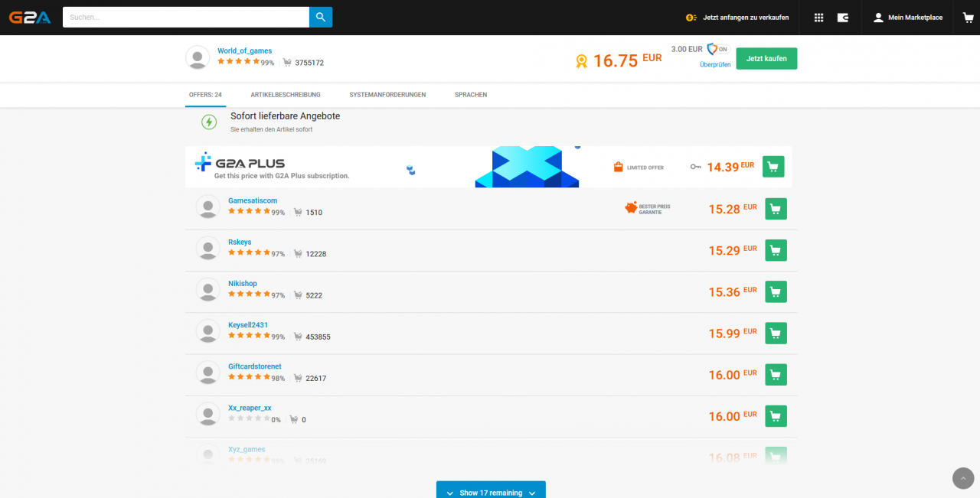Click the 16.75 EUR main price
Image resolution: width=980 pixels, height=498 pixels.
click(627, 60)
